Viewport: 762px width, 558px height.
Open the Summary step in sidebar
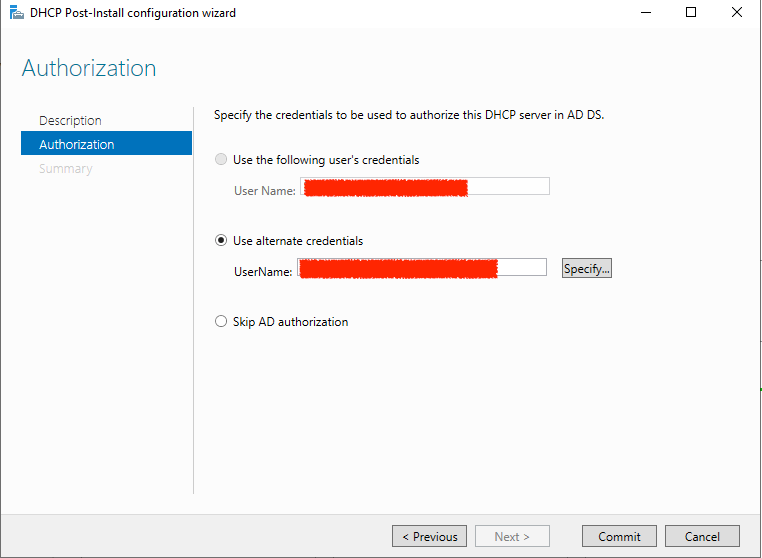[x=65, y=169]
